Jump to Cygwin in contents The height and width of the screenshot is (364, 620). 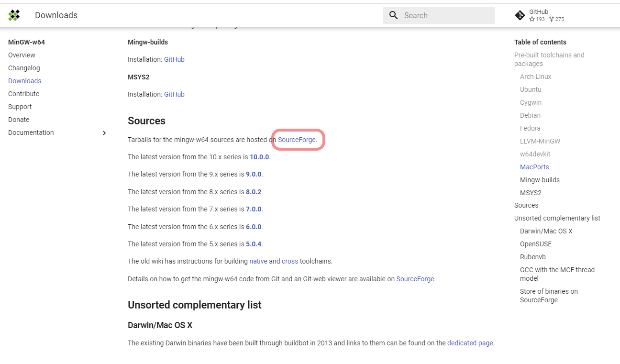(531, 102)
